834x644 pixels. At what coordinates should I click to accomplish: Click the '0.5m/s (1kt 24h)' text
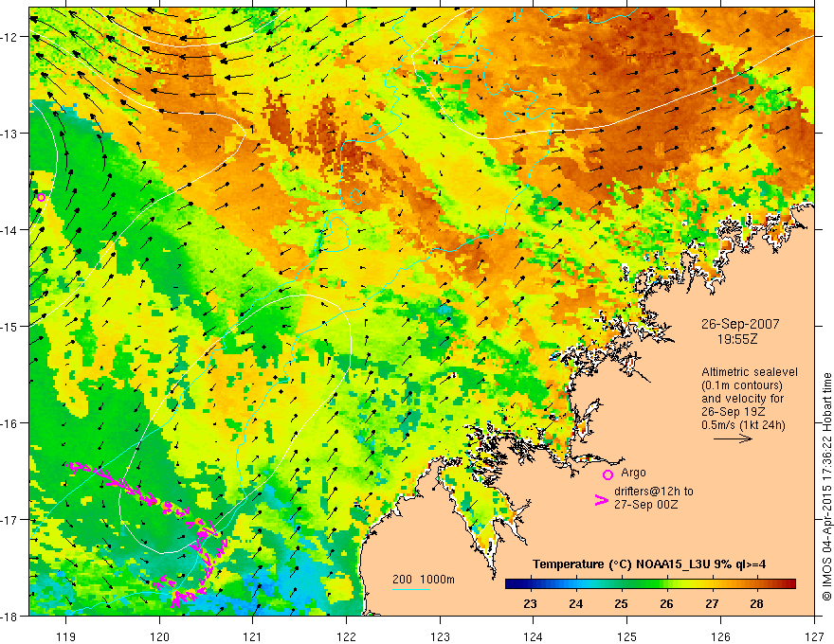pos(744,425)
